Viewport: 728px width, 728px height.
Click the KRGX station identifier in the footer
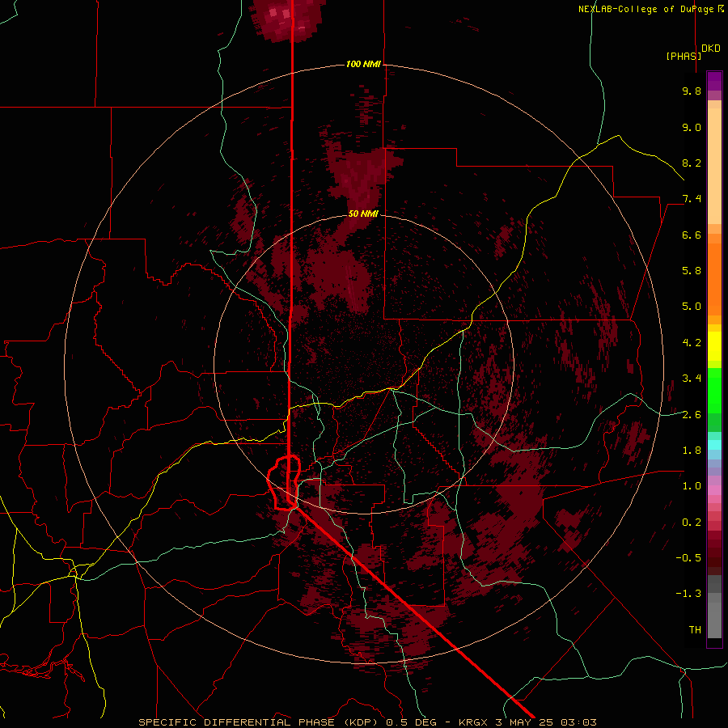pos(472,722)
